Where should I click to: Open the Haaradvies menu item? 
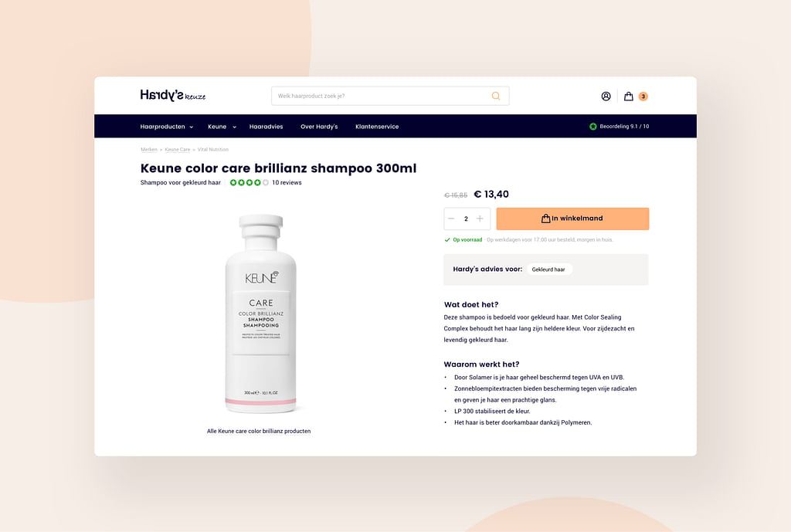[266, 127]
